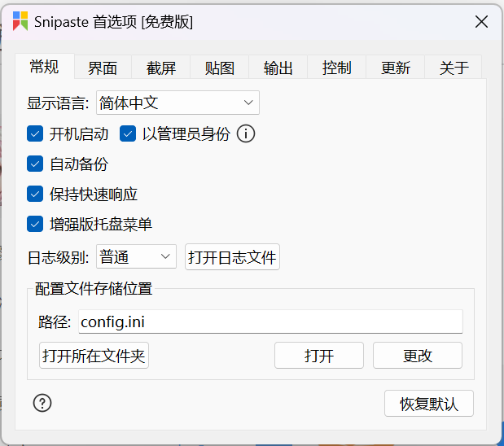The image size is (504, 446).
Task: Select the 输出 tab
Action: [x=278, y=68]
